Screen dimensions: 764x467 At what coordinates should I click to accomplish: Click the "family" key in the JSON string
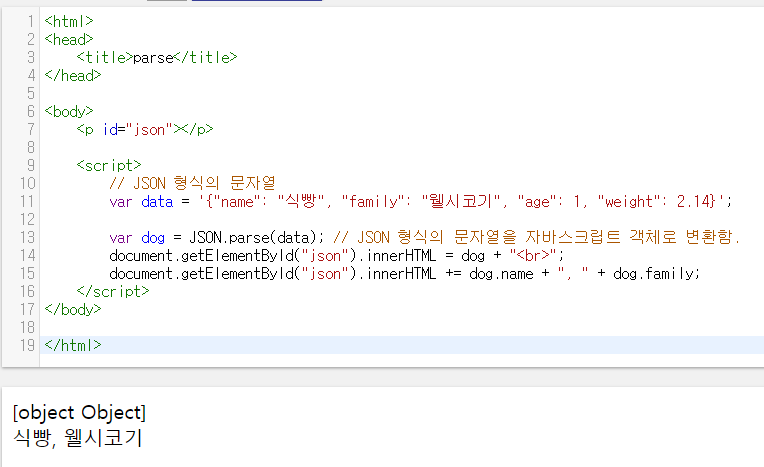(373, 202)
